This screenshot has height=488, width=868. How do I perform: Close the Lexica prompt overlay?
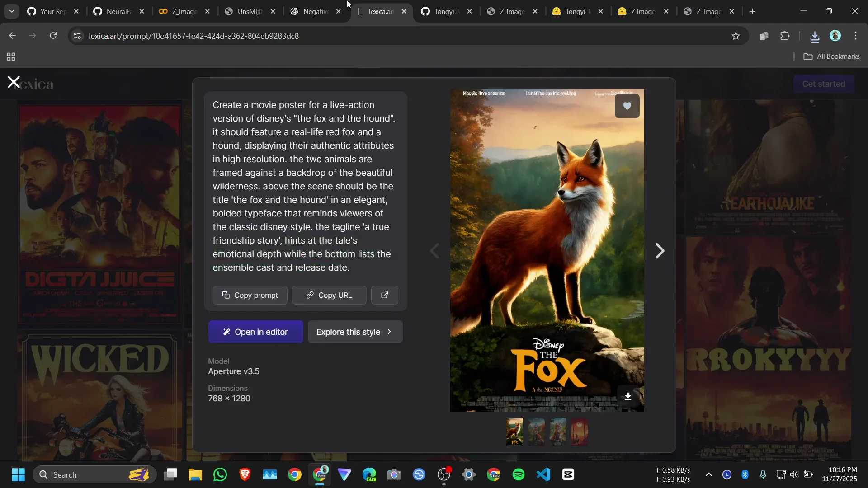[14, 82]
